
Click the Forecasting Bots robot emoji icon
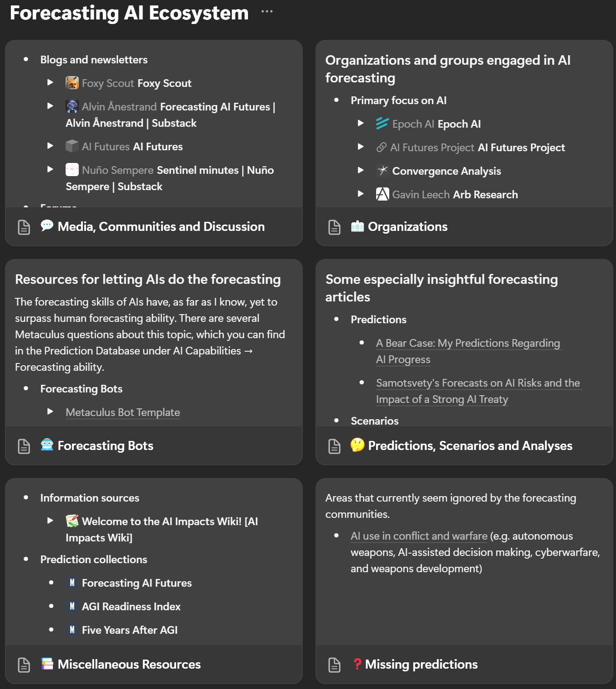point(47,445)
